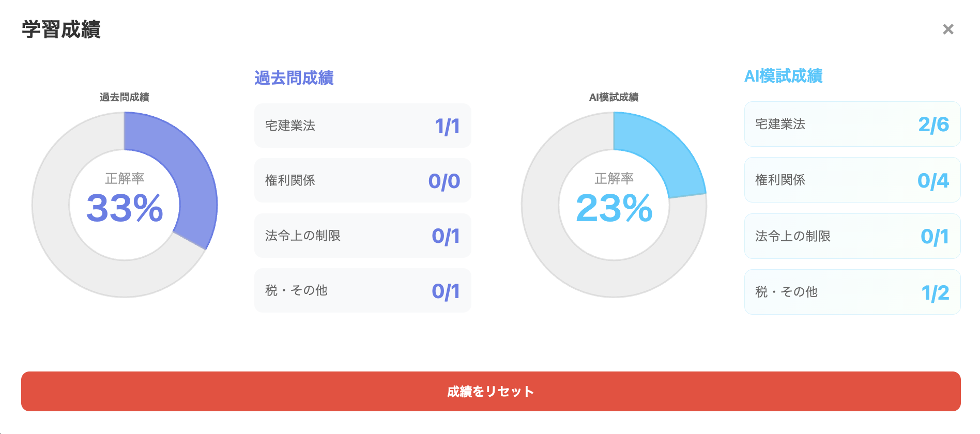Click the small AI模試成績 chart label
This screenshot has height=434, width=980.
[x=614, y=97]
